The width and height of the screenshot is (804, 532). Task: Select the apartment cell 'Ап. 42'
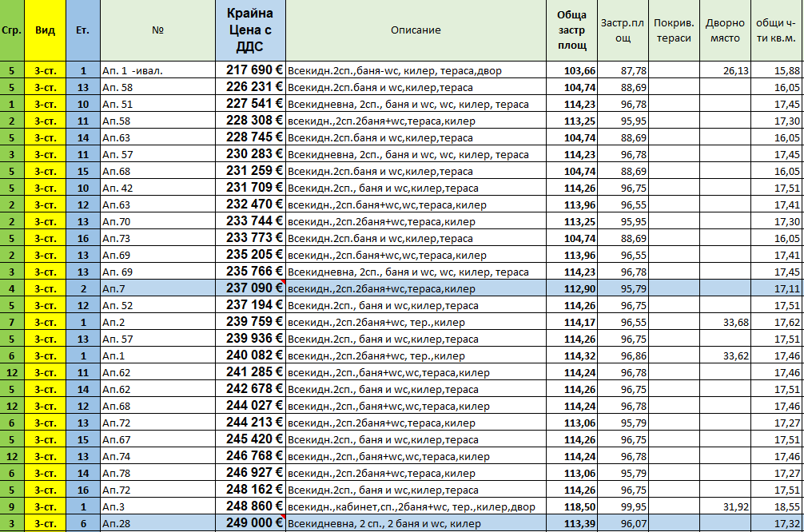pos(158,188)
